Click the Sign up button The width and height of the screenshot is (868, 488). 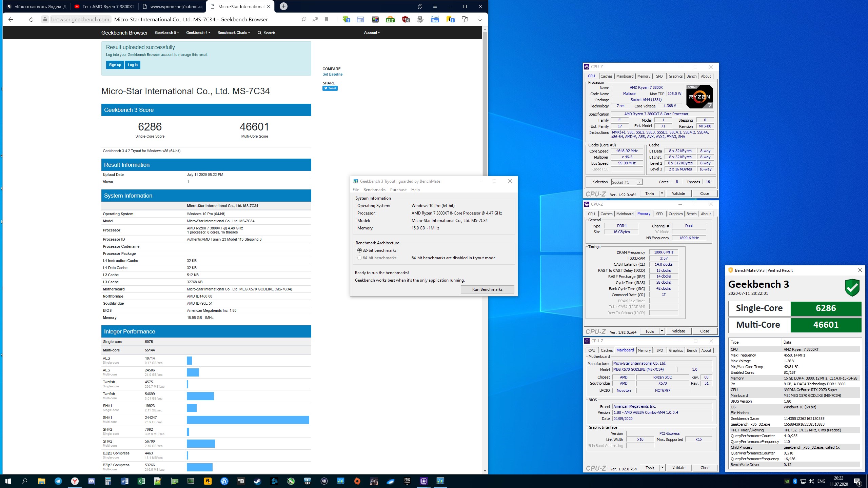pyautogui.click(x=115, y=65)
